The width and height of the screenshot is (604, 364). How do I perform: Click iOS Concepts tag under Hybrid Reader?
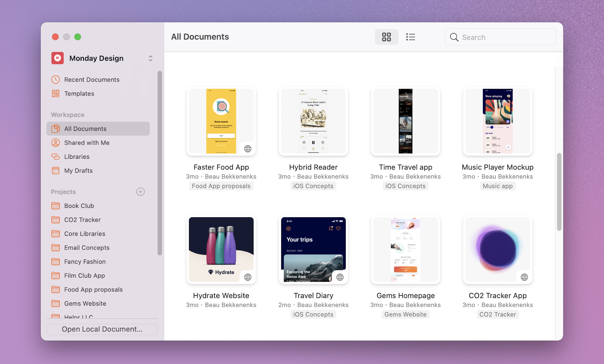[x=313, y=186]
